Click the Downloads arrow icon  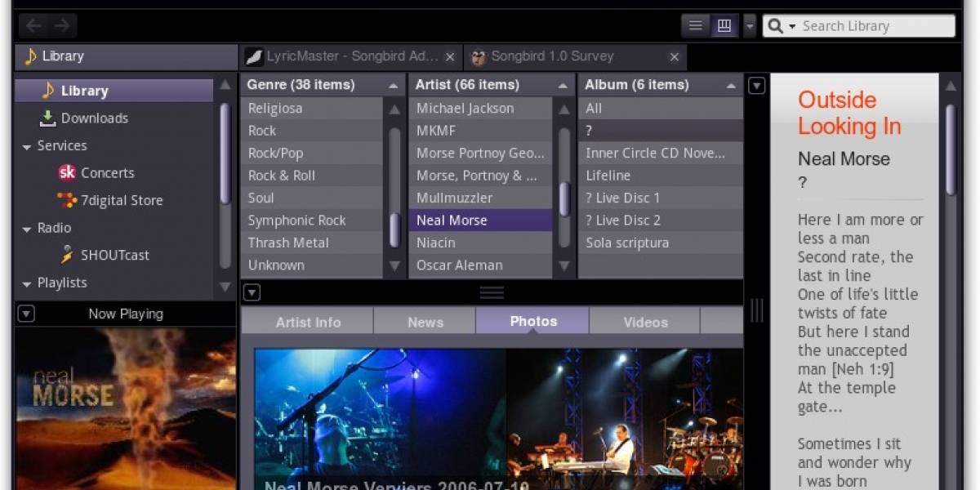click(48, 118)
